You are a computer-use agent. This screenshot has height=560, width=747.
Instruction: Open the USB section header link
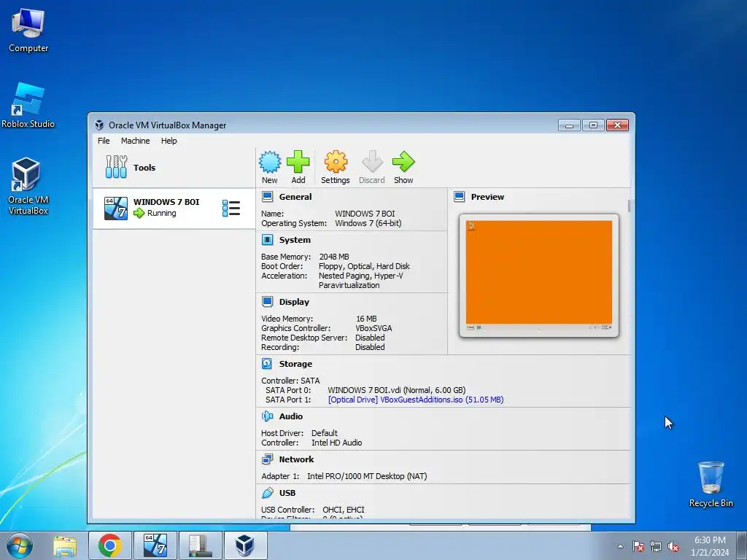click(287, 493)
